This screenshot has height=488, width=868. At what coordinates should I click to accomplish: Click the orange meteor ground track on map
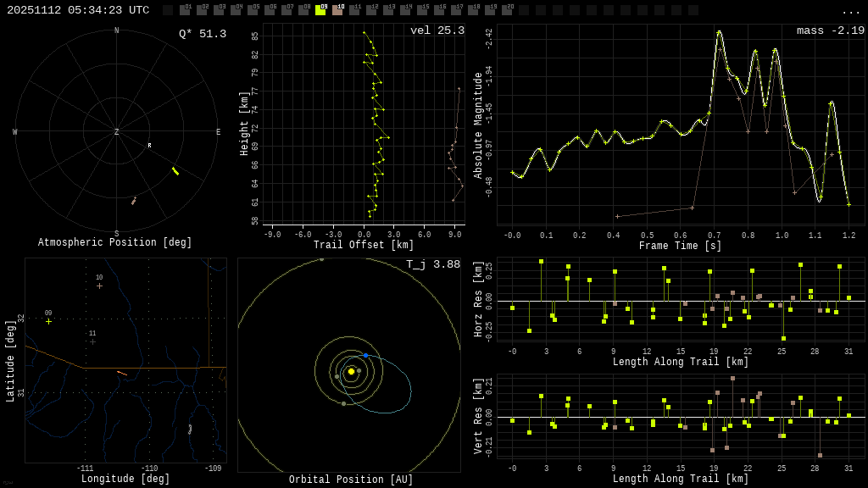coord(122,373)
